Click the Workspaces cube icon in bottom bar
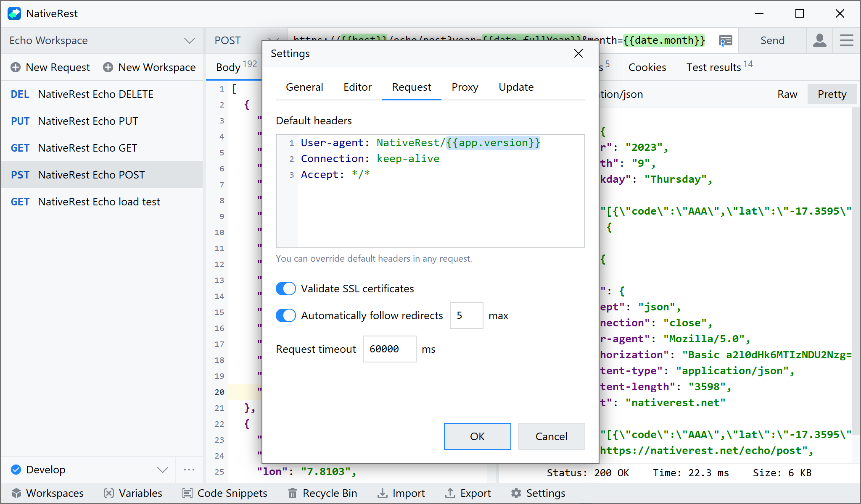Image resolution: width=861 pixels, height=504 pixels. point(16,493)
